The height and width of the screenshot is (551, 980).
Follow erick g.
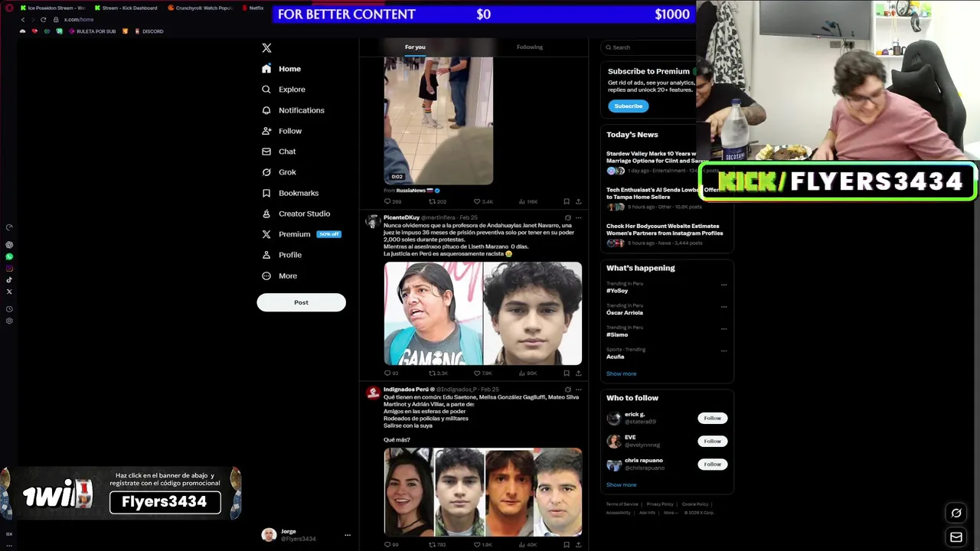(712, 418)
